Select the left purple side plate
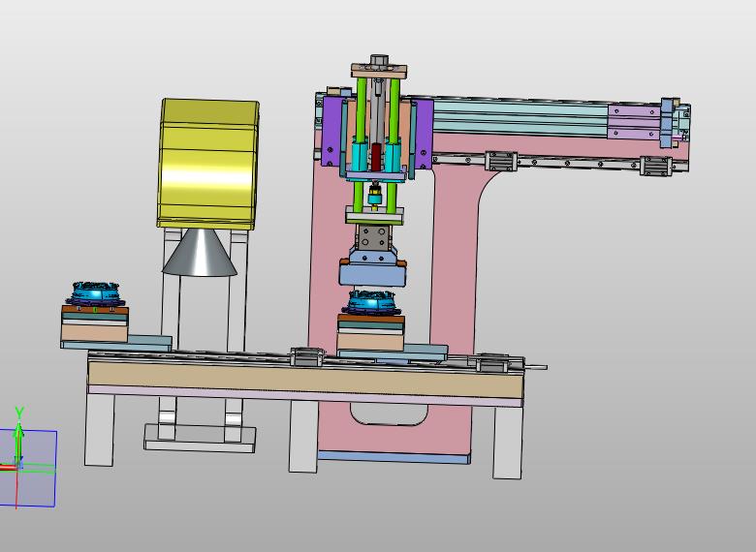Viewport: 756px width, 552px height. click(x=332, y=132)
